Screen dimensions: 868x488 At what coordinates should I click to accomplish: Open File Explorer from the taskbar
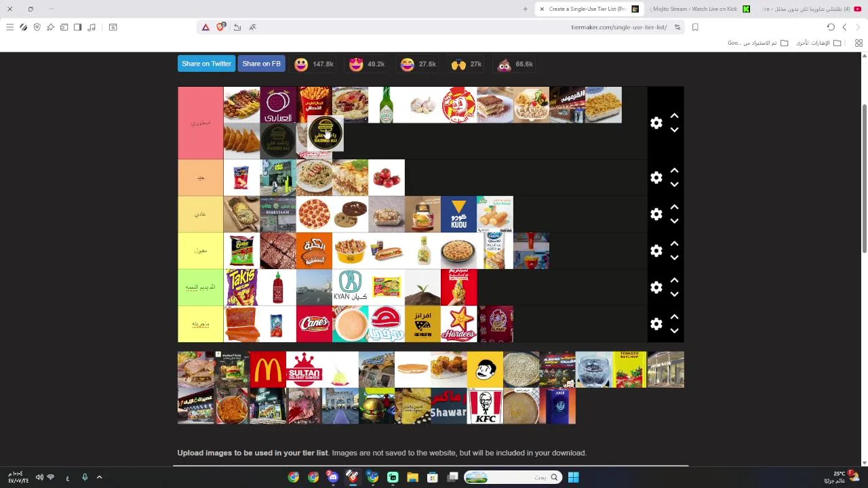[x=412, y=477]
